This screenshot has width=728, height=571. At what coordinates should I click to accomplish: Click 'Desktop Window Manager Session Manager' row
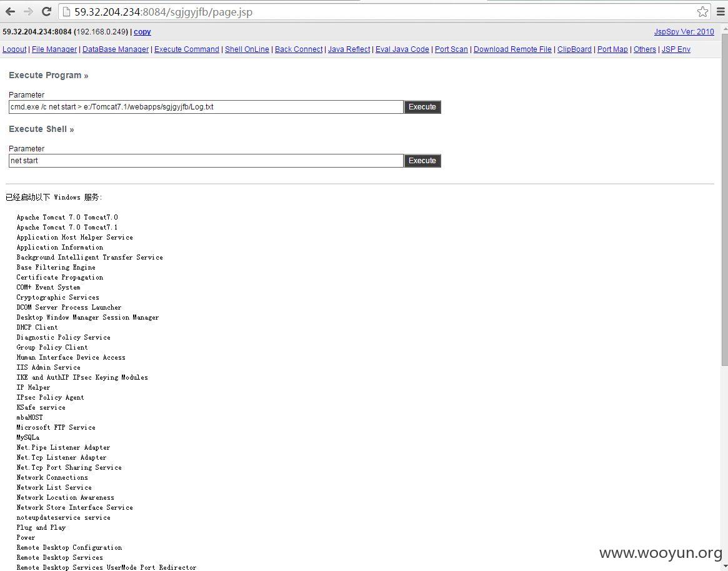coord(87,317)
